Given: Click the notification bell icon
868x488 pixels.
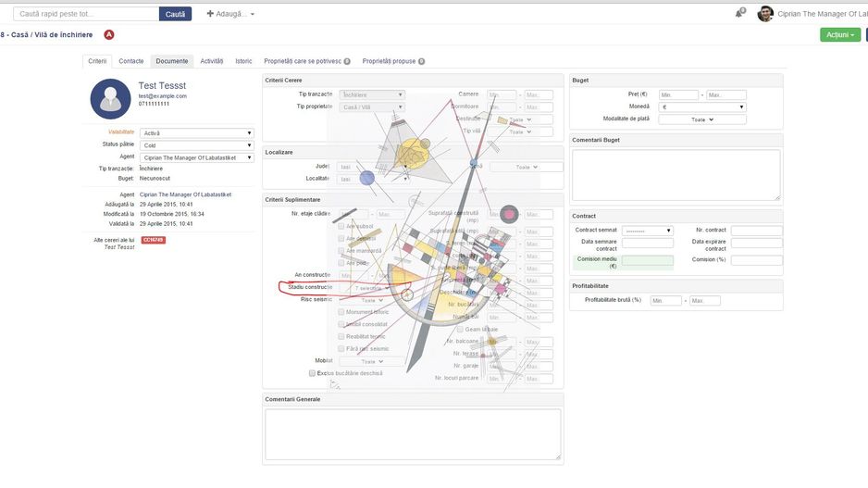Looking at the screenshot, I should 738,14.
